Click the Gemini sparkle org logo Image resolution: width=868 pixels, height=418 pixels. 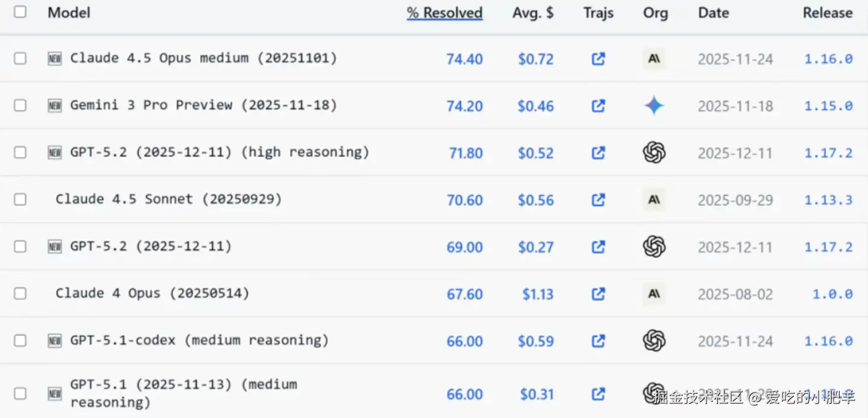654,106
